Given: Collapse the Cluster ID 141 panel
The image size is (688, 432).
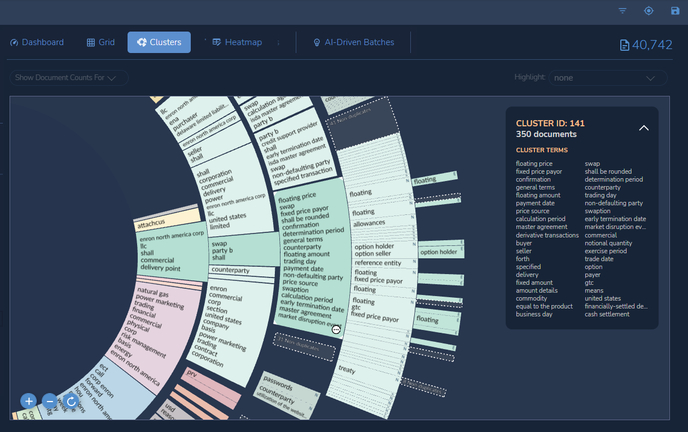Looking at the screenshot, I should click(644, 128).
